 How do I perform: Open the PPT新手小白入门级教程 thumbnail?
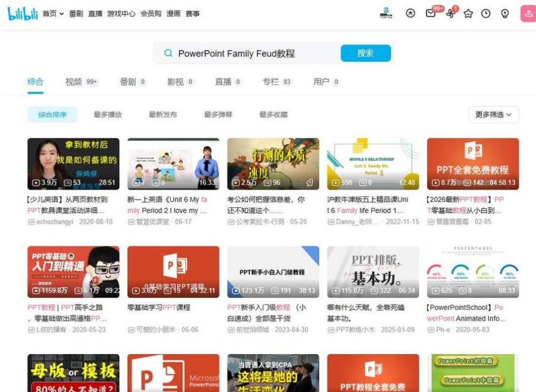(273, 272)
